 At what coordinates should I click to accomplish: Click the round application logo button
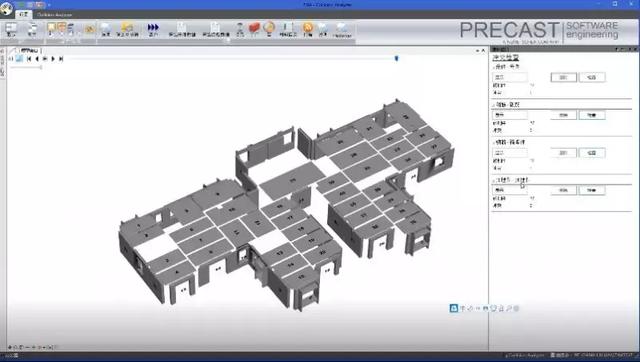click(x=6, y=9)
